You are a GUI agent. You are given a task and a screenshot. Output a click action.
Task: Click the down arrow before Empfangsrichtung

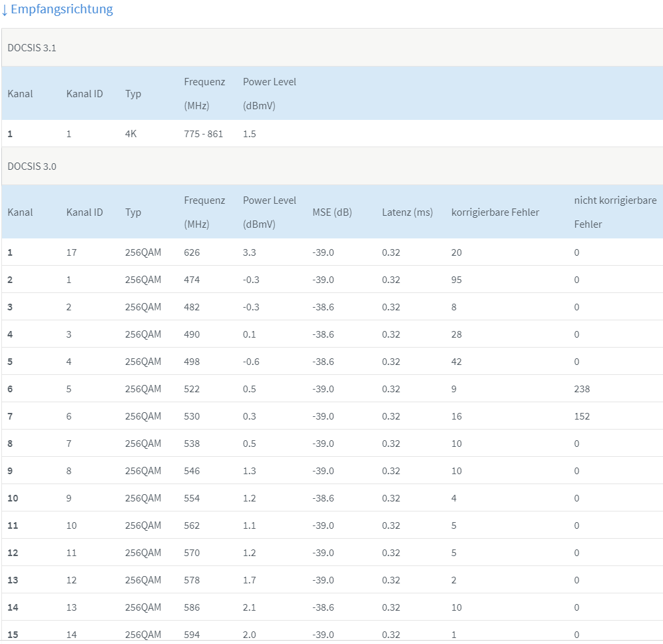(5, 10)
